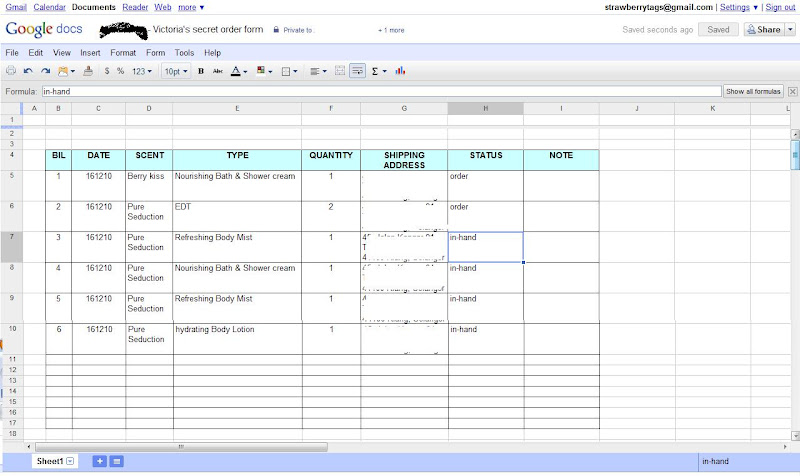The width and height of the screenshot is (800, 476).
Task: Click the merge cells icon
Action: point(340,71)
